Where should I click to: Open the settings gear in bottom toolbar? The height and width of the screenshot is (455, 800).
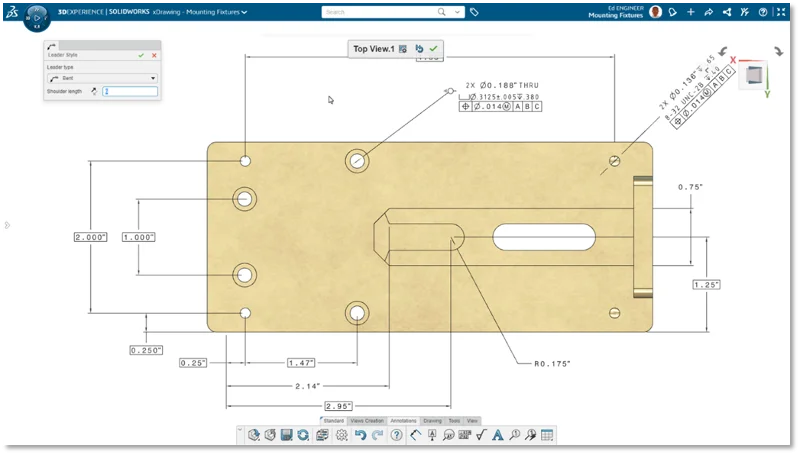point(341,435)
